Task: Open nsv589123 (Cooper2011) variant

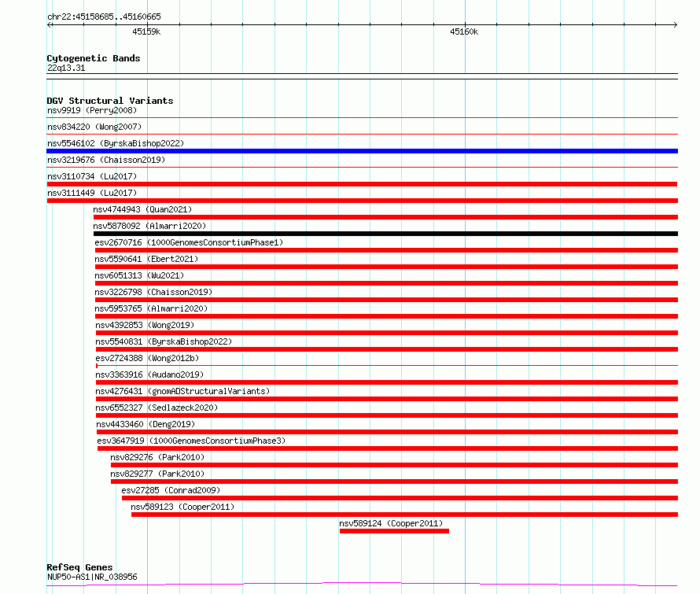Action: pos(182,507)
